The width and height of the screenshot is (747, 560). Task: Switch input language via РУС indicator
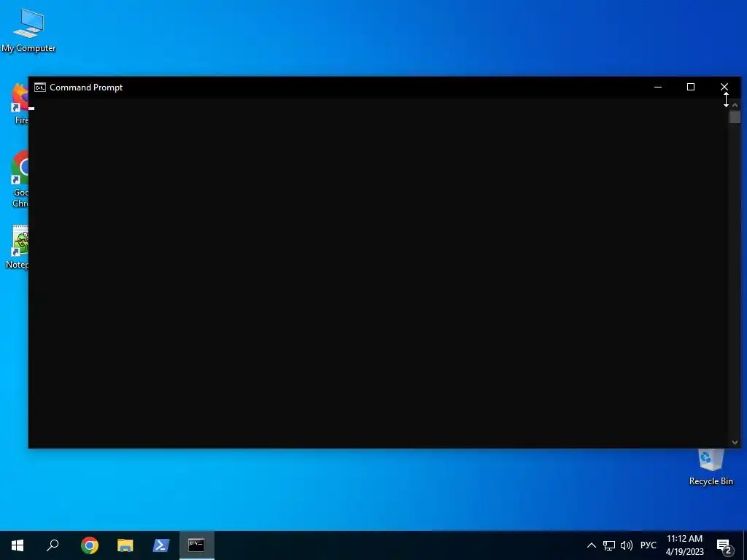click(649, 545)
